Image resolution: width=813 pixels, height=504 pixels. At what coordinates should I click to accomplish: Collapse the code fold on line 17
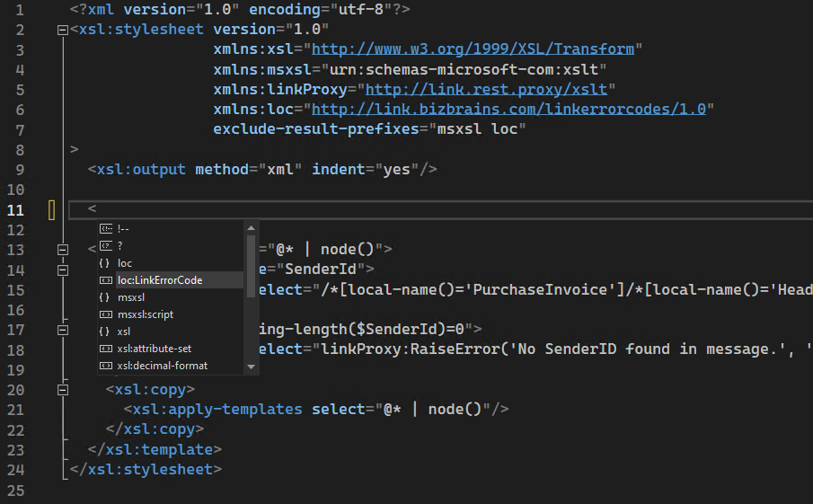[62, 330]
